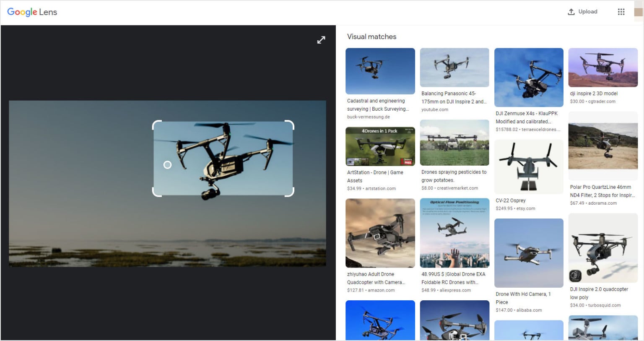Image resolution: width=644 pixels, height=341 pixels.
Task: Select the circular focus dot on the image
Action: [x=167, y=165]
